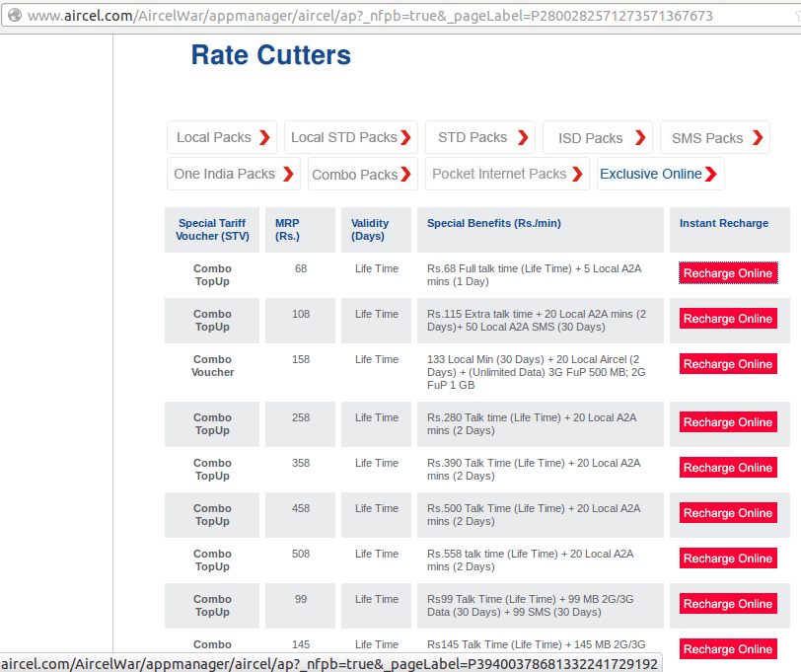The width and height of the screenshot is (801, 672).
Task: Select the MRP value 108
Action: click(x=301, y=314)
